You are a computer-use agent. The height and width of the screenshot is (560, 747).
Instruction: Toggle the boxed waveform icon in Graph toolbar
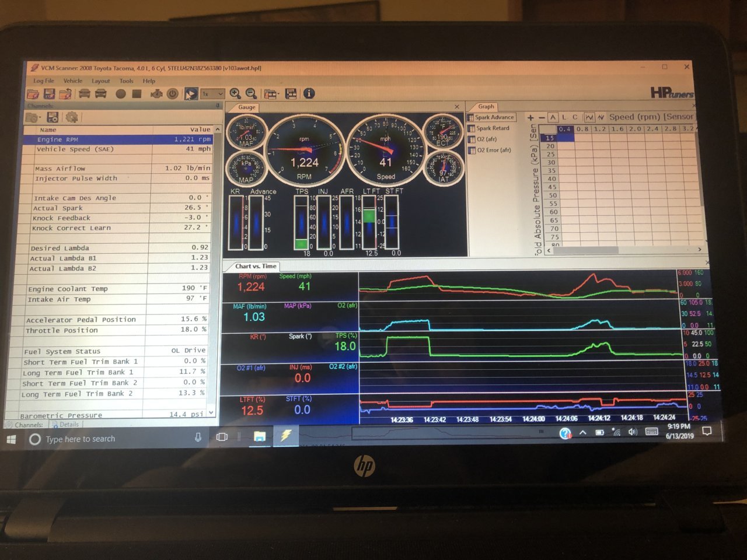pos(589,117)
